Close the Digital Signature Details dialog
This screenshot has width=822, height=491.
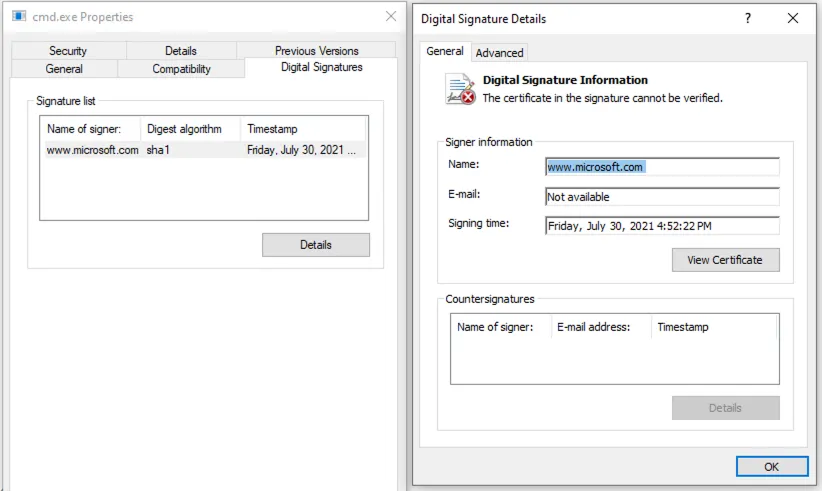click(x=793, y=18)
